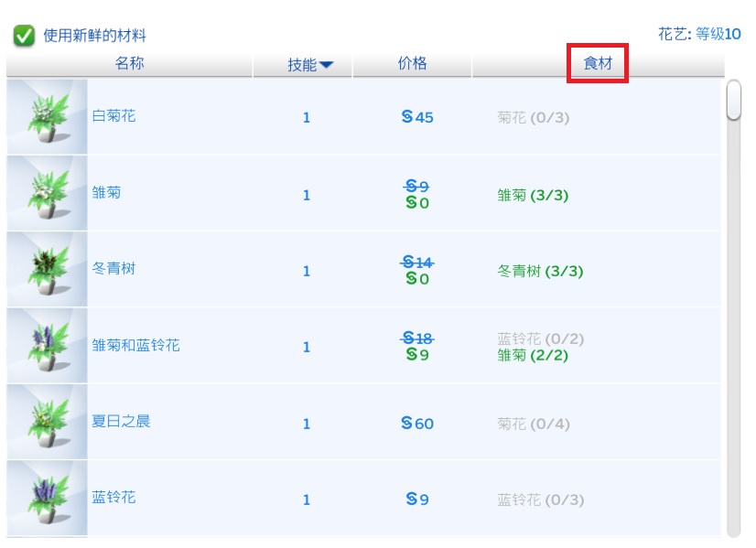Click the 蓝铃花 (0/2) ingredient label
This screenshot has height=548, width=756.
[540, 337]
